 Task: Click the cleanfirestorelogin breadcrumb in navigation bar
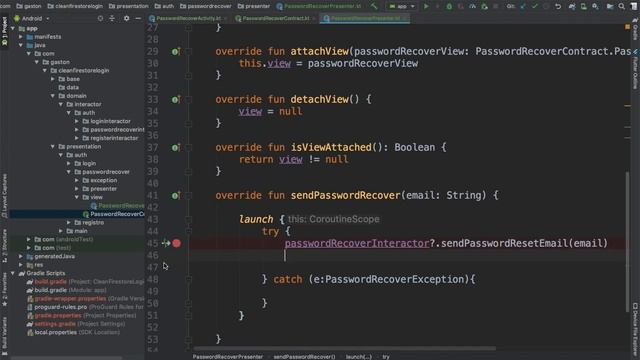(x=75, y=6)
